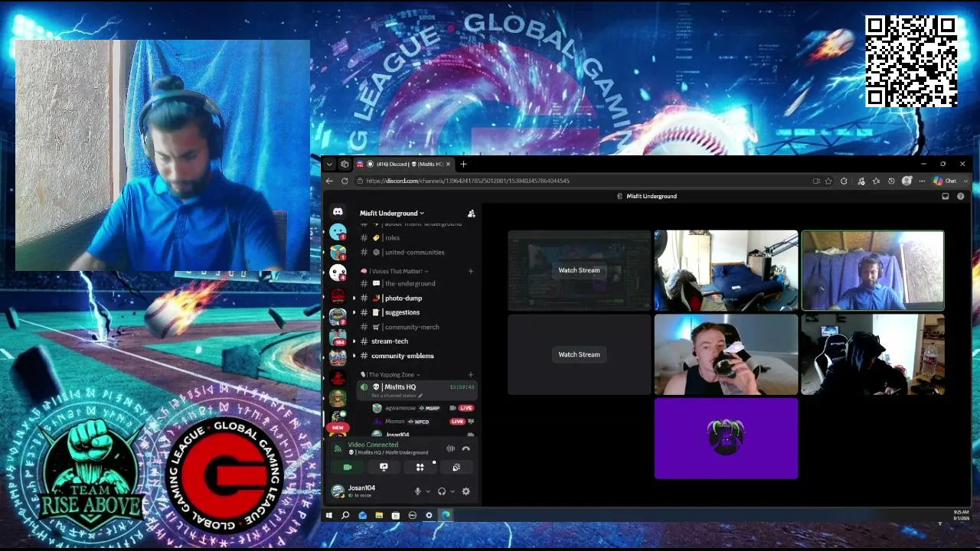Open the browser favorites list icon

click(x=876, y=181)
